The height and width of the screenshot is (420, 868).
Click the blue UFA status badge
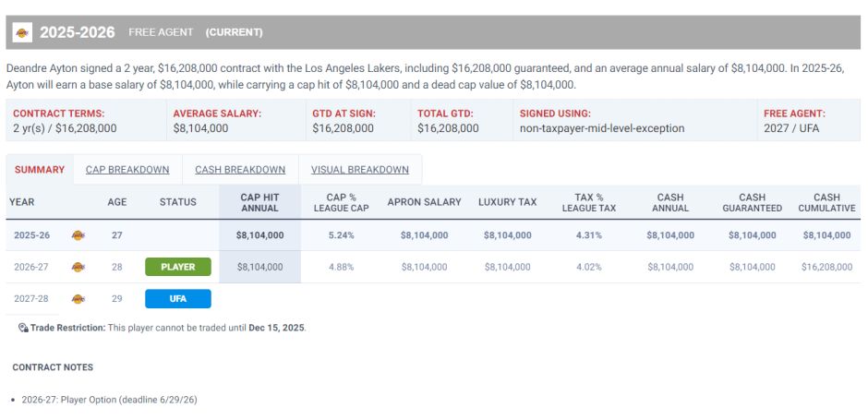(178, 298)
